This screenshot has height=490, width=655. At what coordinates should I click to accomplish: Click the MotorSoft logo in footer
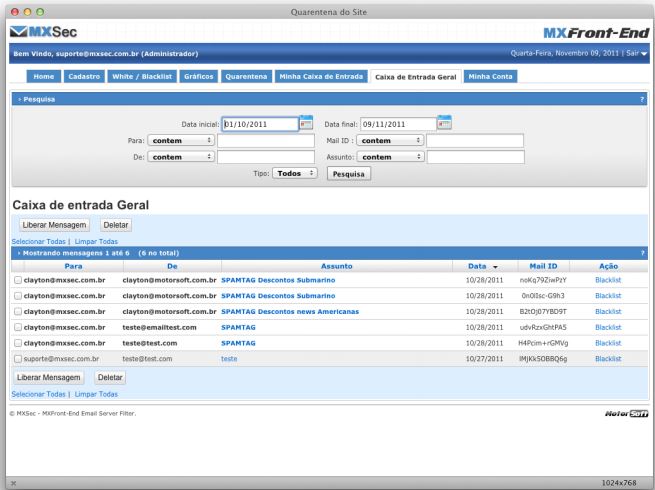coord(625,412)
